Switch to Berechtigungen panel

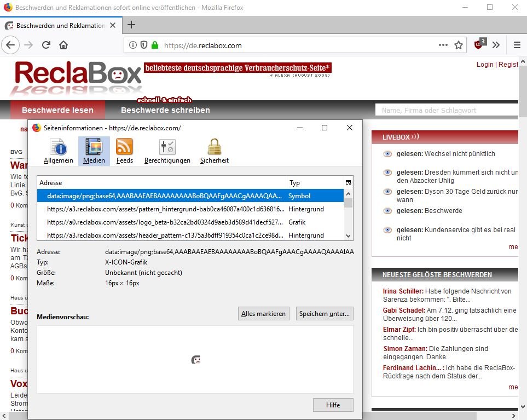tap(167, 151)
